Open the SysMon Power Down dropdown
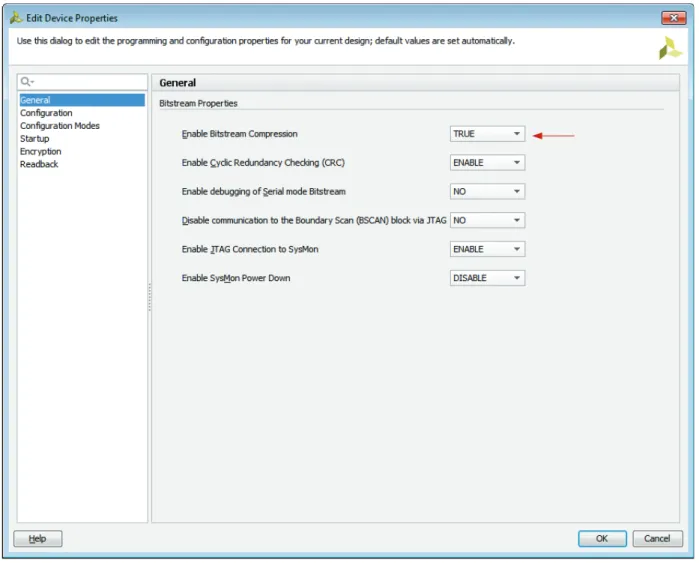Image resolution: width=699 pixels, height=563 pixels. click(x=488, y=278)
